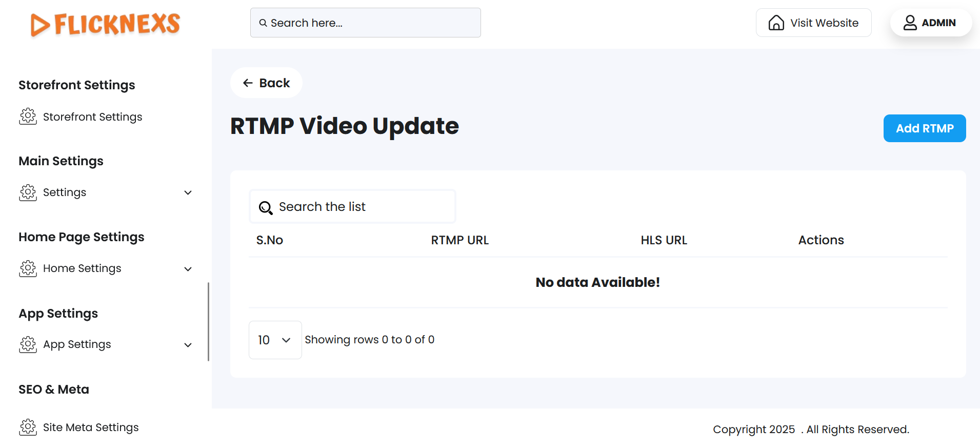Expand the App Settings chevron
This screenshot has width=980, height=447.
tap(188, 345)
